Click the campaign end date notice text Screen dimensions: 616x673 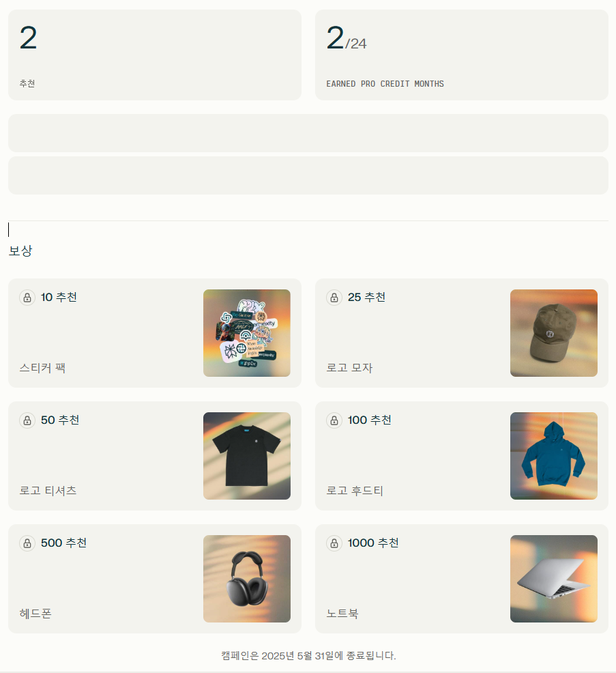pos(308,655)
